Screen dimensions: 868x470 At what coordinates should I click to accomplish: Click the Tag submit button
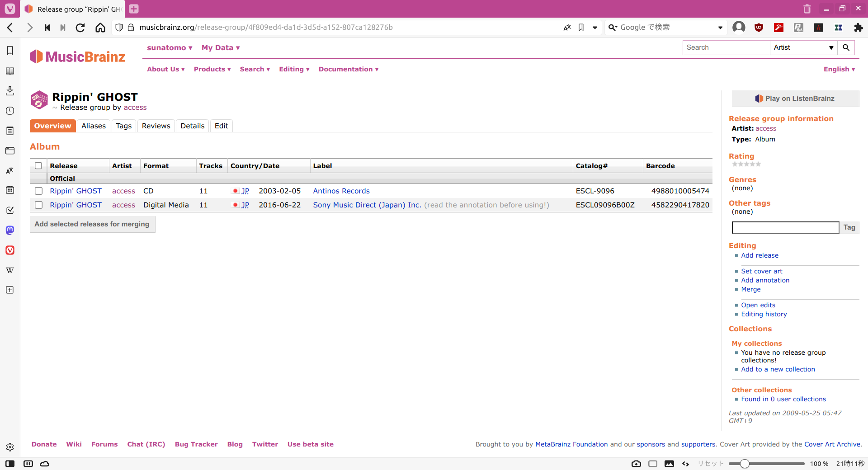[849, 228]
